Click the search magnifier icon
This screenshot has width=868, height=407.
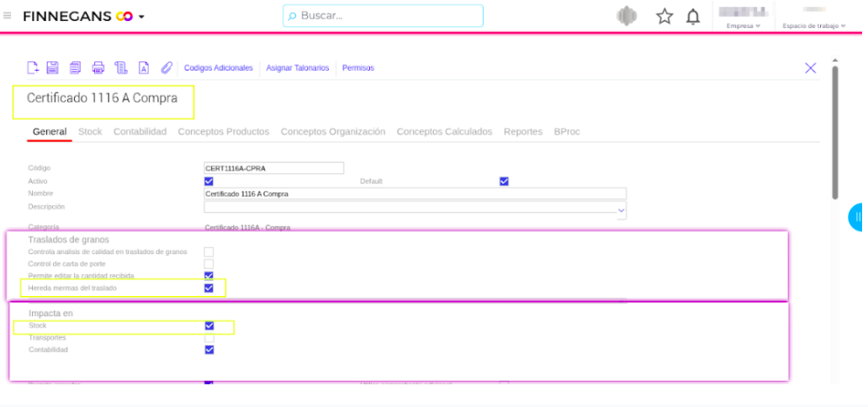point(293,16)
